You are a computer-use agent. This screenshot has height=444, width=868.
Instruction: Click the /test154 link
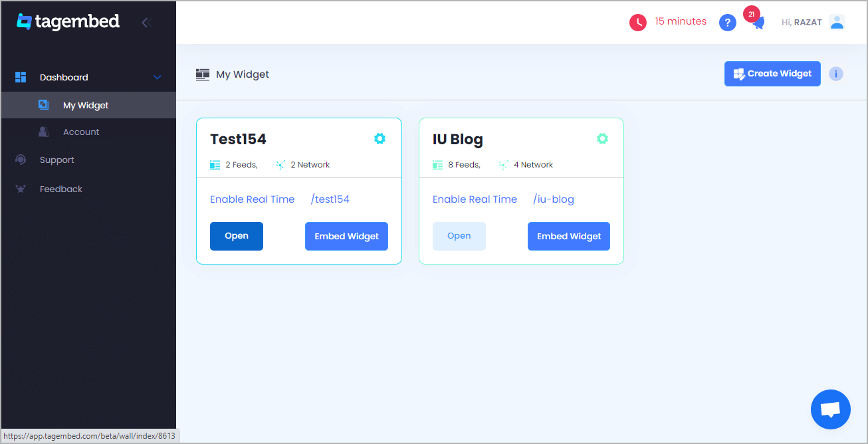click(x=330, y=199)
